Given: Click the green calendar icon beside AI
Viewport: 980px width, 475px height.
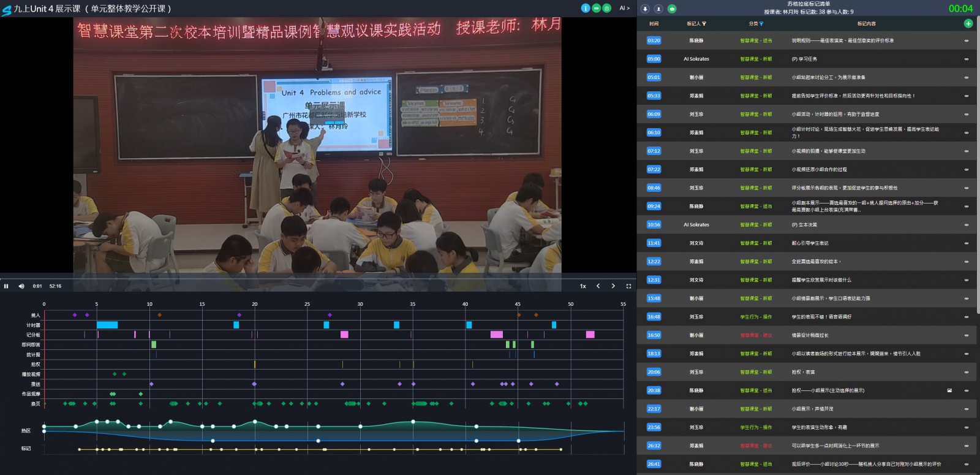Looking at the screenshot, I should pyautogui.click(x=606, y=8).
